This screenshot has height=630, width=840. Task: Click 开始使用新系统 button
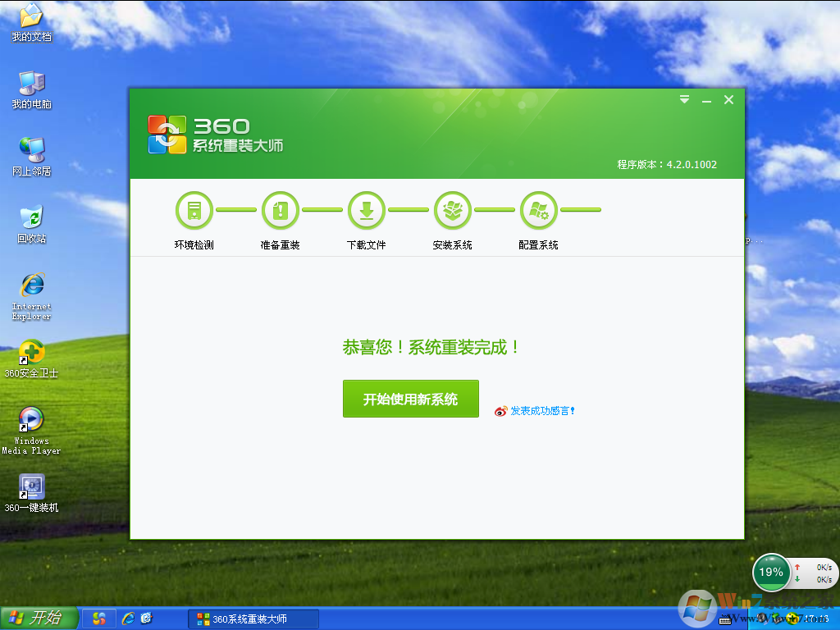tap(410, 399)
